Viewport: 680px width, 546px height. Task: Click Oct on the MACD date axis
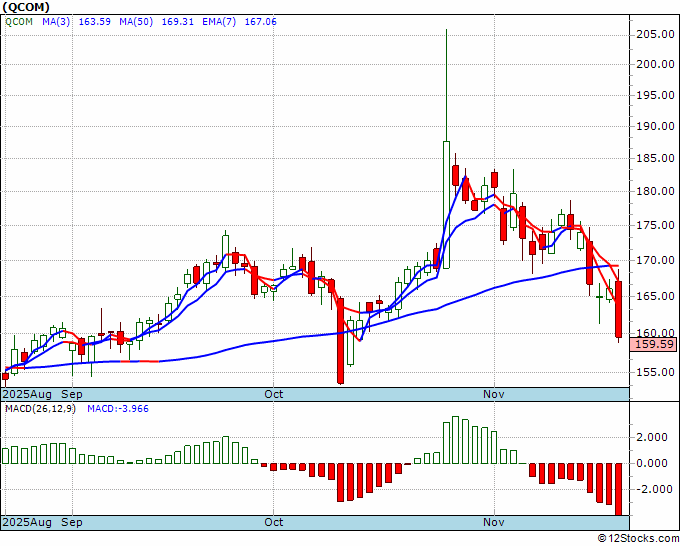tap(274, 522)
